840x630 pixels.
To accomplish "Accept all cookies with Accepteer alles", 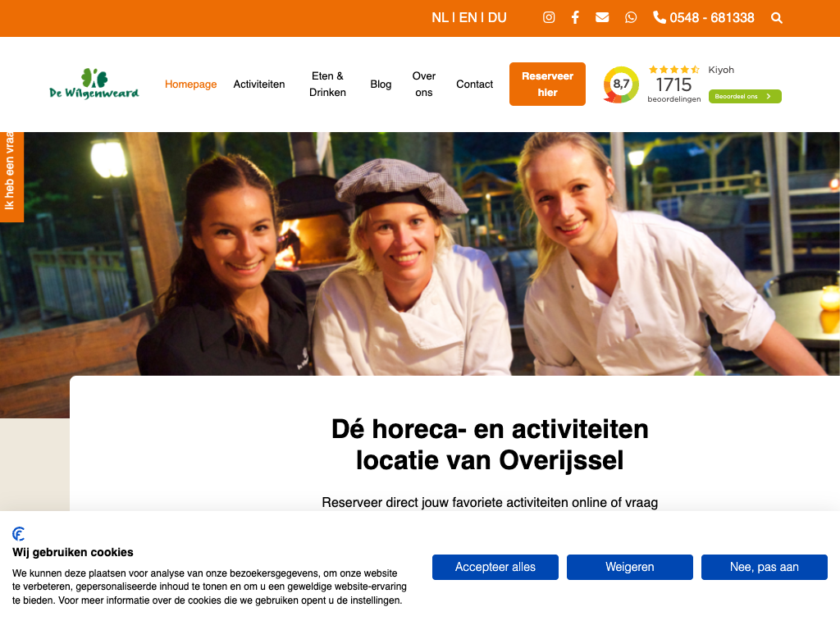I will click(x=495, y=567).
